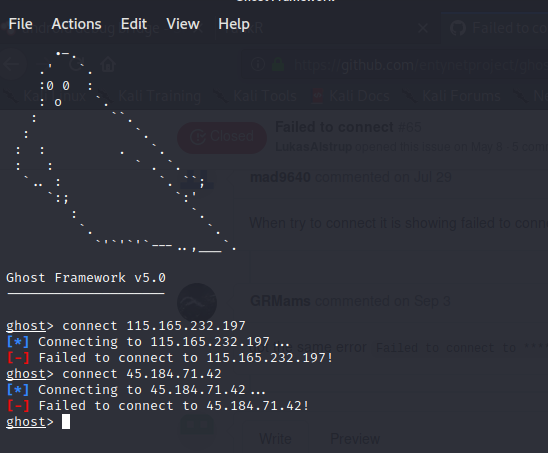Click the blue [*] status marker for 45.184.71.42
Image resolution: width=548 pixels, height=453 pixels.
(x=18, y=390)
